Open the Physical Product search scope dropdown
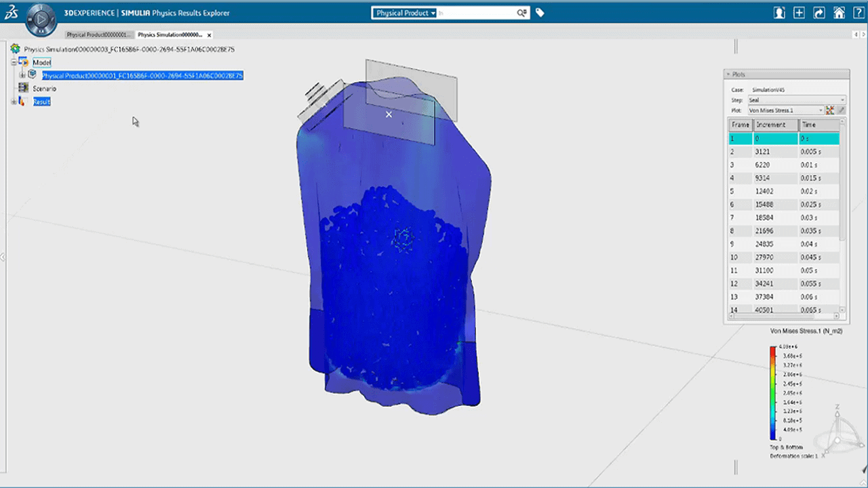This screenshot has height=488, width=868. click(x=405, y=13)
